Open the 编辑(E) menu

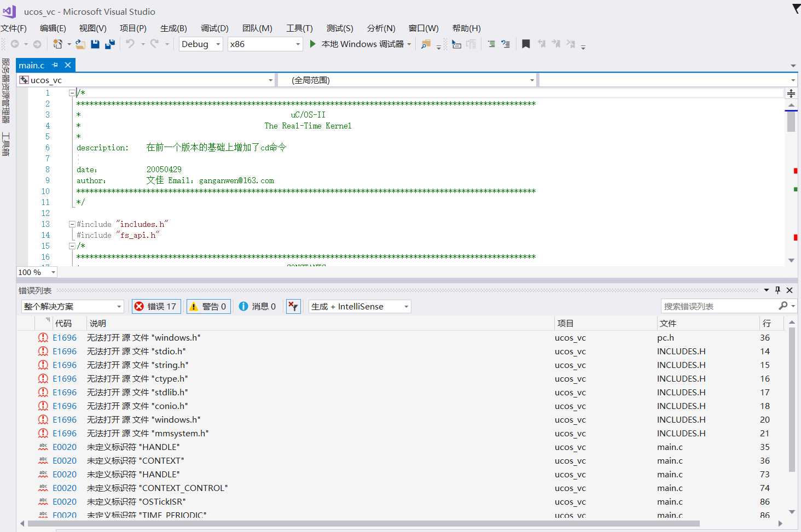pos(53,28)
